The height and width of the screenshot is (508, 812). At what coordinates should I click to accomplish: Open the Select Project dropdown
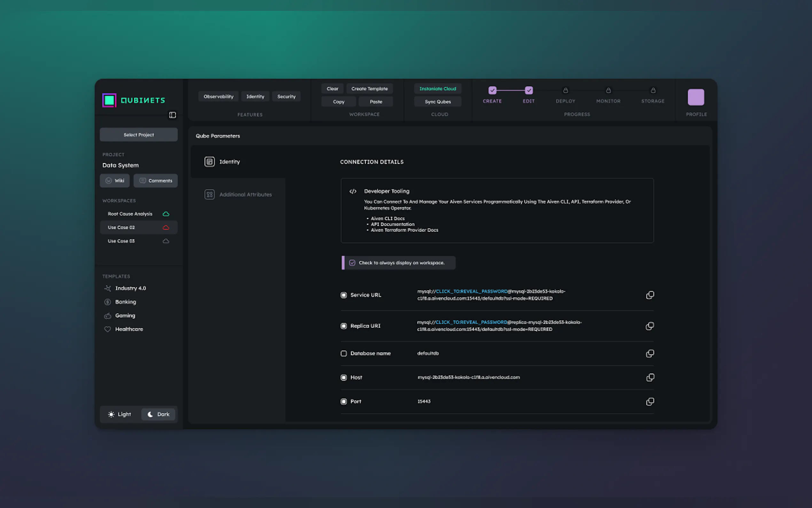[x=139, y=135]
